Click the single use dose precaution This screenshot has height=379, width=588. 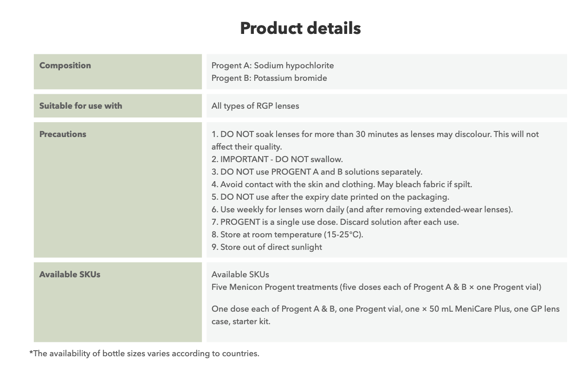pos(335,222)
